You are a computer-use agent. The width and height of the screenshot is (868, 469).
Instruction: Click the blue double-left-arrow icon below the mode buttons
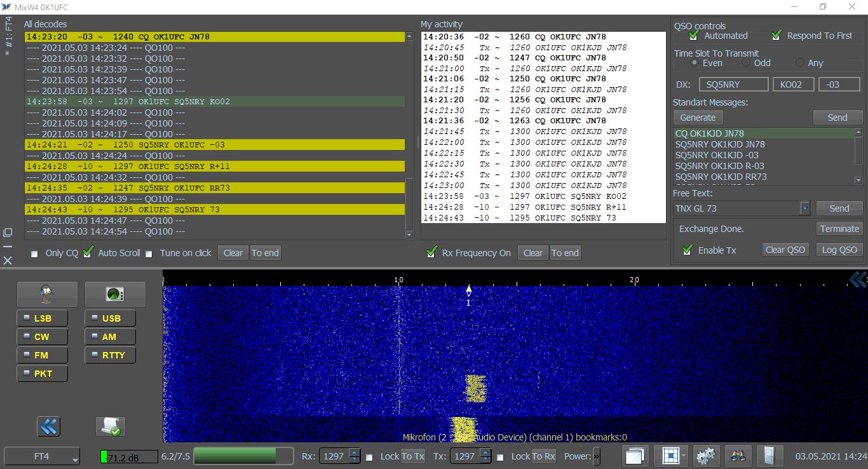point(48,426)
